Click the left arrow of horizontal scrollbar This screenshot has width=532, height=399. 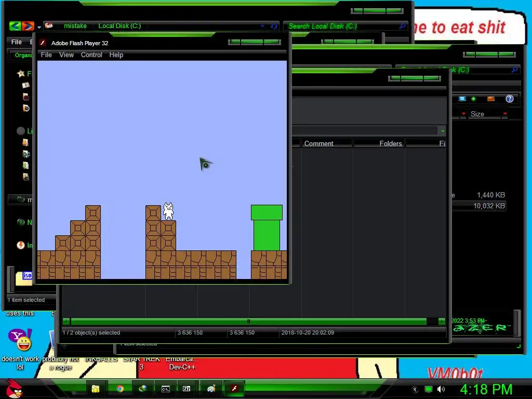click(x=66, y=321)
